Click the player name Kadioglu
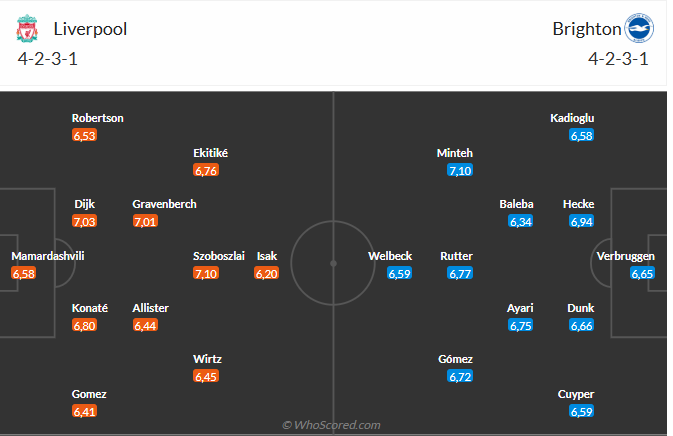Screen dimensions: 673x436 click(x=573, y=118)
